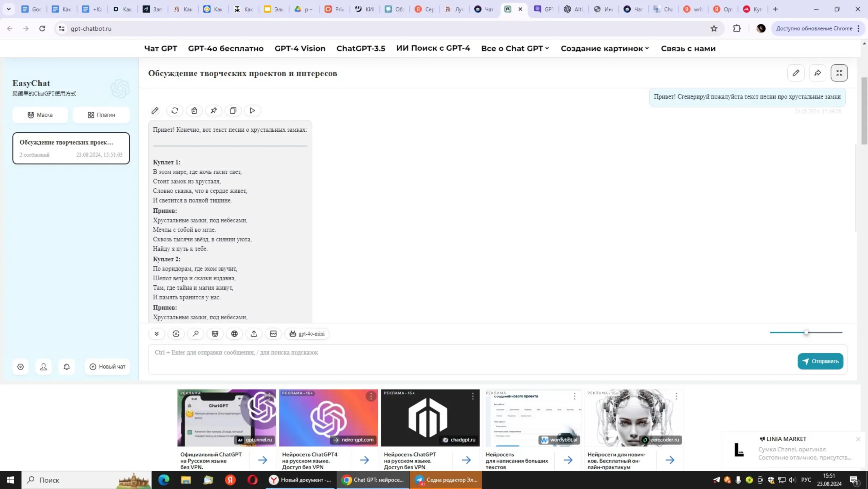Click the regenerate message refresh icon
The image size is (868, 489).
pos(175,111)
